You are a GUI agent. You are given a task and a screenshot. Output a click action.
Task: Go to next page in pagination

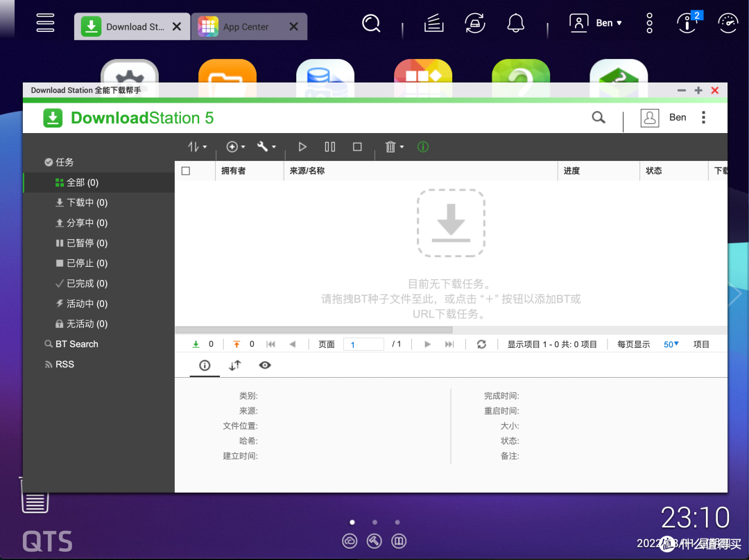click(427, 344)
